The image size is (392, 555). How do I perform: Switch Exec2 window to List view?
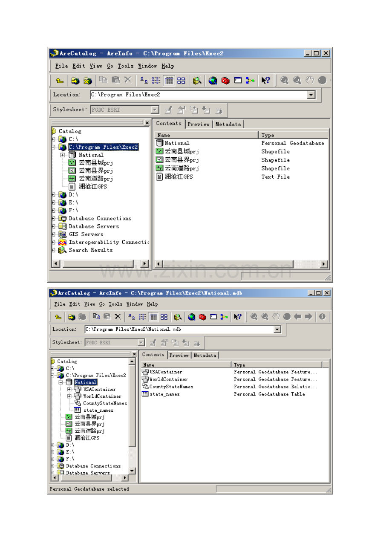click(x=156, y=80)
